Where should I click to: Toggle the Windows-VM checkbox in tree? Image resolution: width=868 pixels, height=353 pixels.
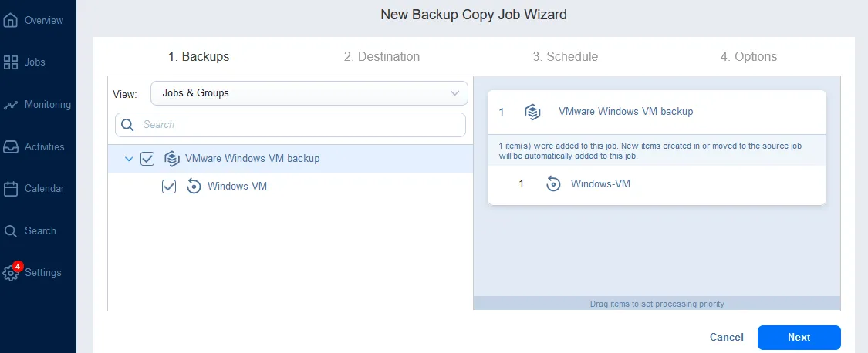169,187
